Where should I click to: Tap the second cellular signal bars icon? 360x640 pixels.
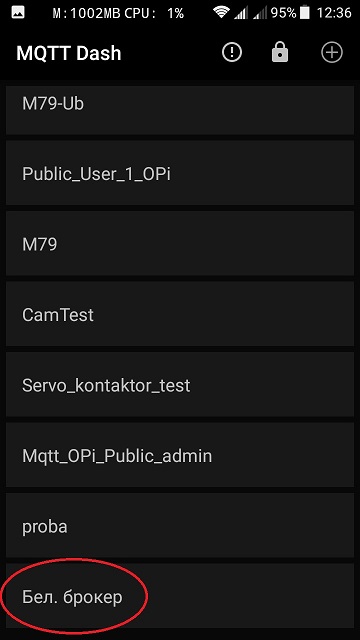260,13
